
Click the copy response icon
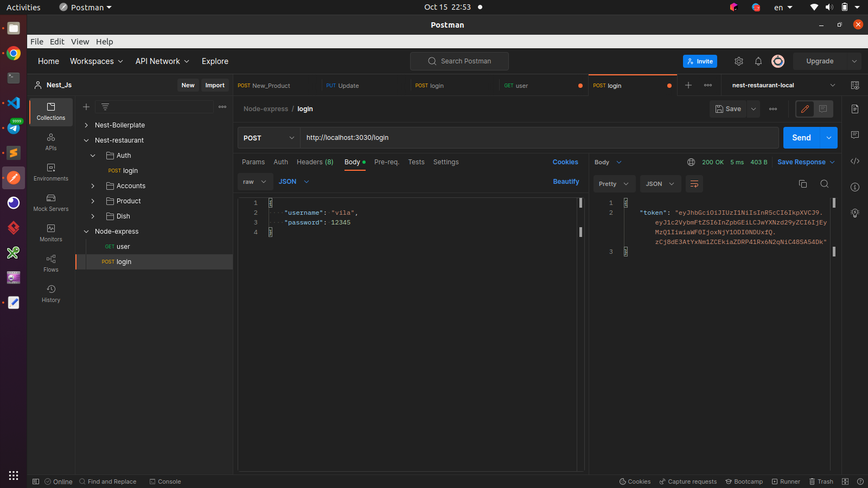click(803, 184)
